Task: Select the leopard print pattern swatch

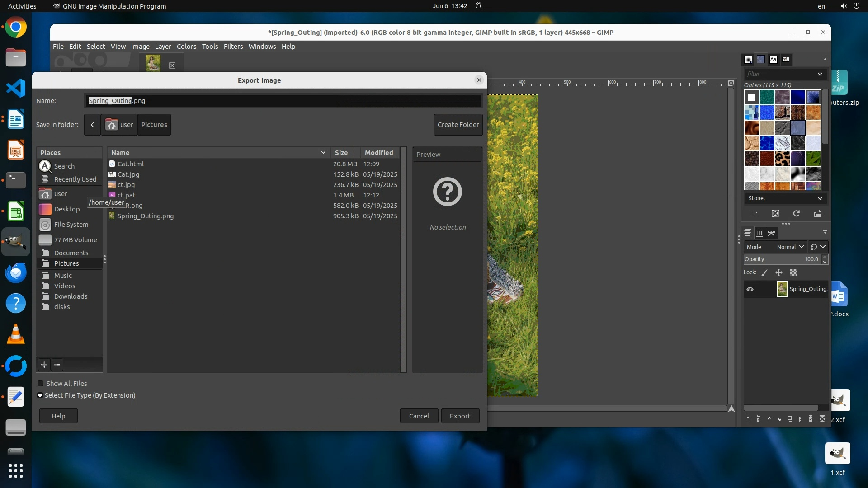Action: click(x=782, y=159)
